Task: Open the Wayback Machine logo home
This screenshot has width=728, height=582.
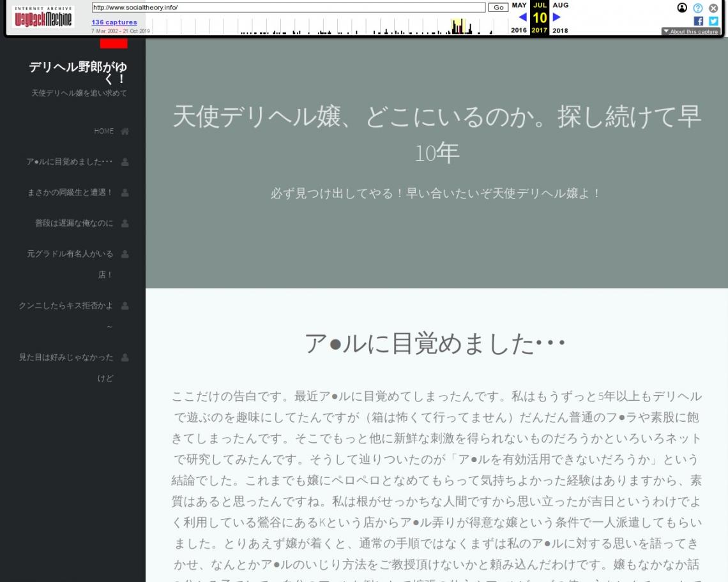Action: click(x=43, y=17)
